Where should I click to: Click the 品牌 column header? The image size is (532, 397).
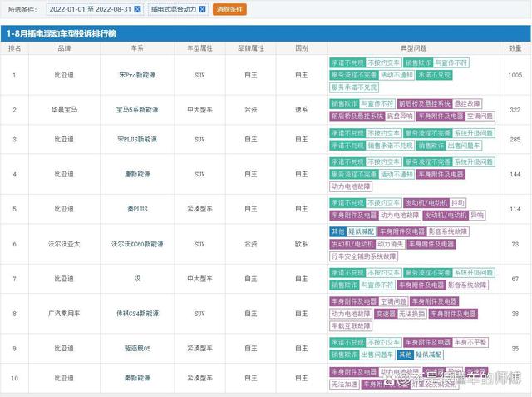click(64, 48)
